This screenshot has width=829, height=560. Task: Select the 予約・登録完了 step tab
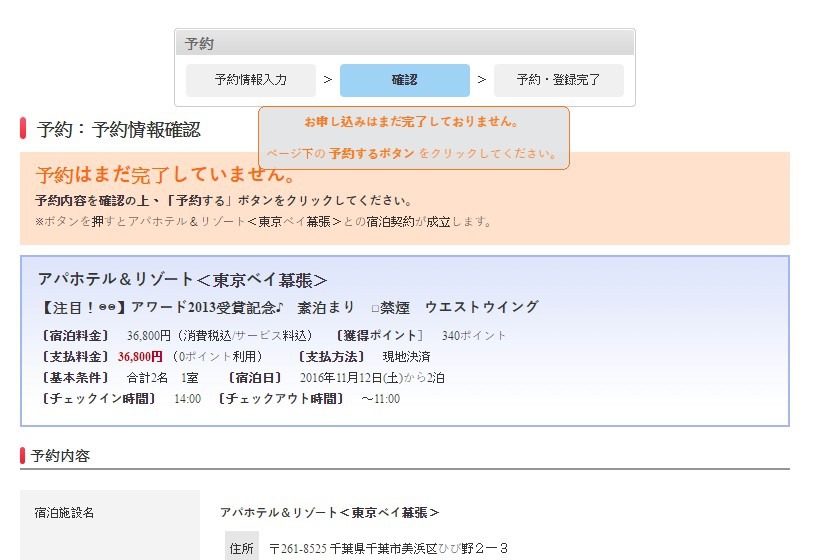[x=558, y=80]
